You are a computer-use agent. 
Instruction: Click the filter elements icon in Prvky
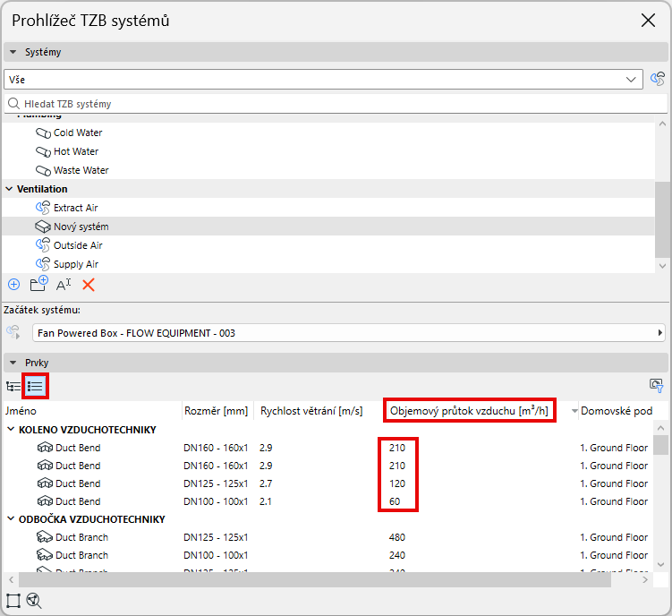pyautogui.click(x=656, y=385)
